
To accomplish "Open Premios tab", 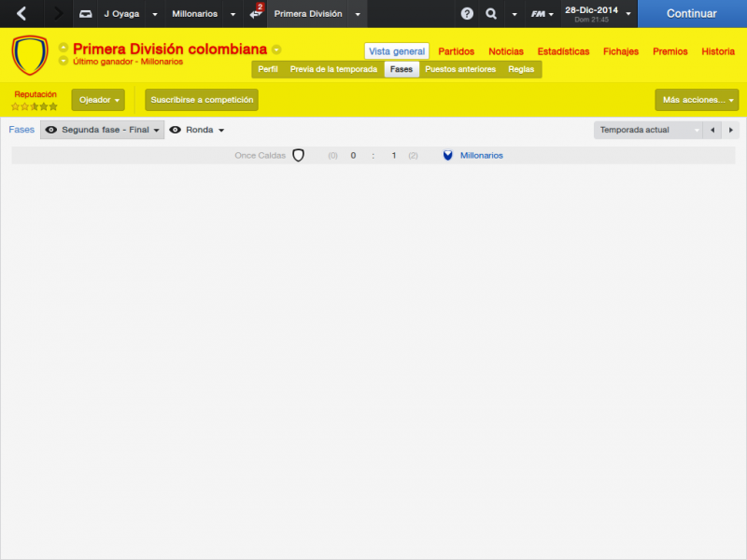I will pyautogui.click(x=670, y=51).
